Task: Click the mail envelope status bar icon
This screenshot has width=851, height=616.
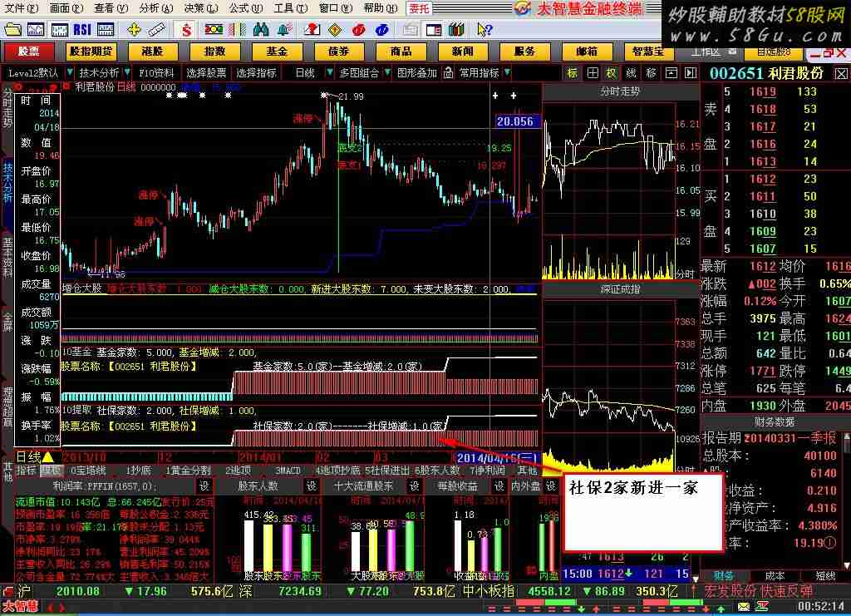Action: click(744, 607)
